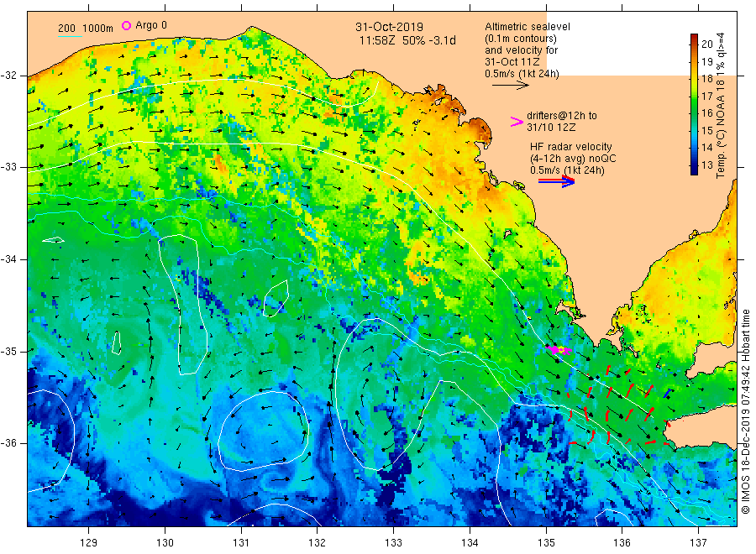Click the longitude label 133
This screenshot has width=756, height=554.
coord(393,543)
